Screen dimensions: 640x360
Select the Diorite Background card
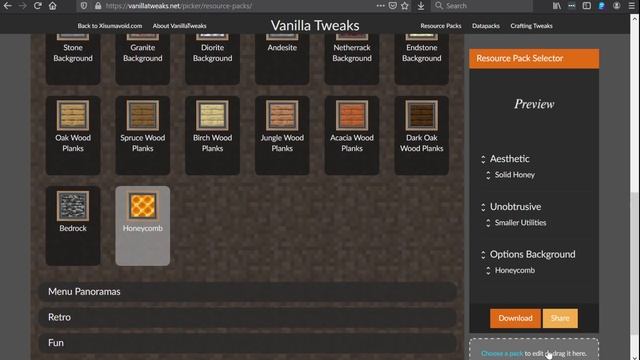[212, 59]
